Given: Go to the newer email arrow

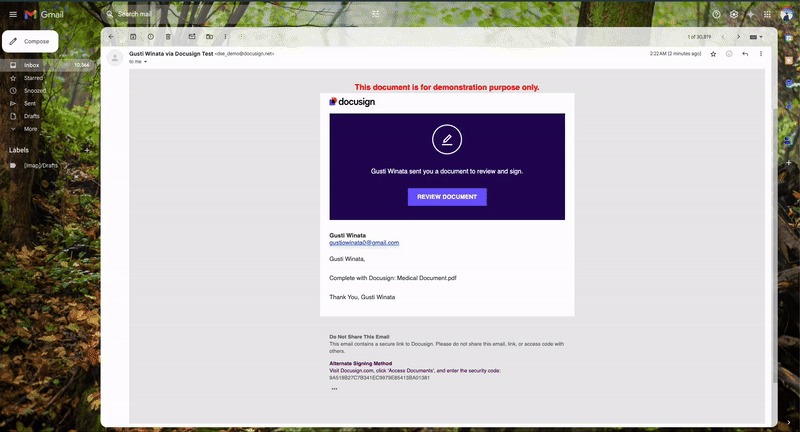Looking at the screenshot, I should tap(722, 37).
